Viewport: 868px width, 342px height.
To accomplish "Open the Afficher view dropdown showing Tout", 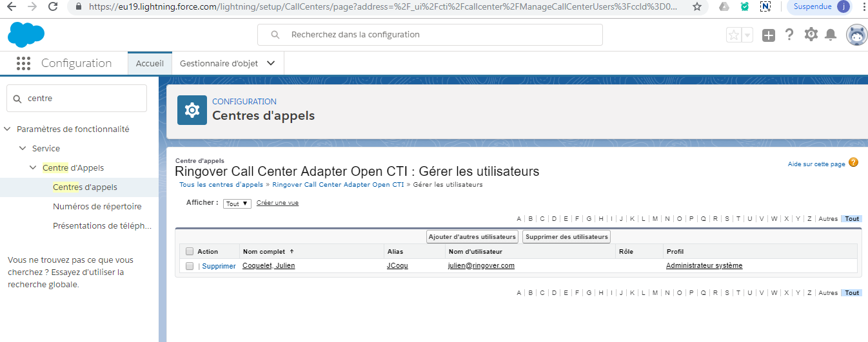I will coord(237,204).
